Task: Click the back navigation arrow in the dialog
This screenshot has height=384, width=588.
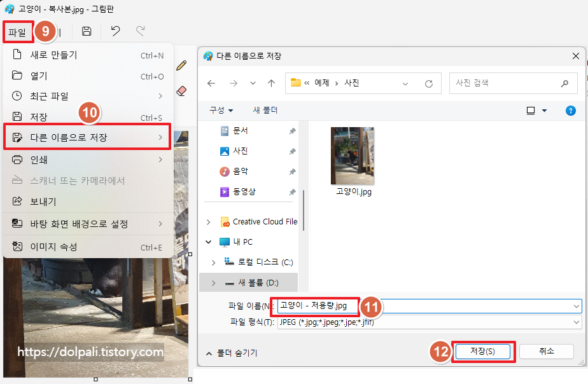Action: pos(211,83)
